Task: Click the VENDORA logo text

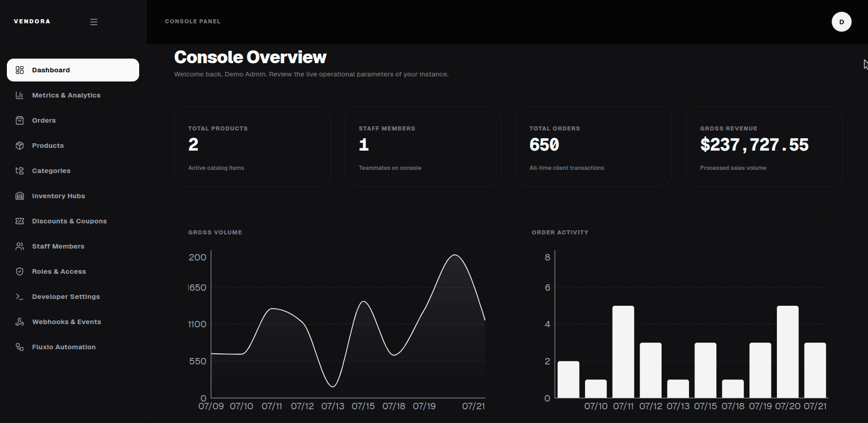Action: pyautogui.click(x=32, y=22)
